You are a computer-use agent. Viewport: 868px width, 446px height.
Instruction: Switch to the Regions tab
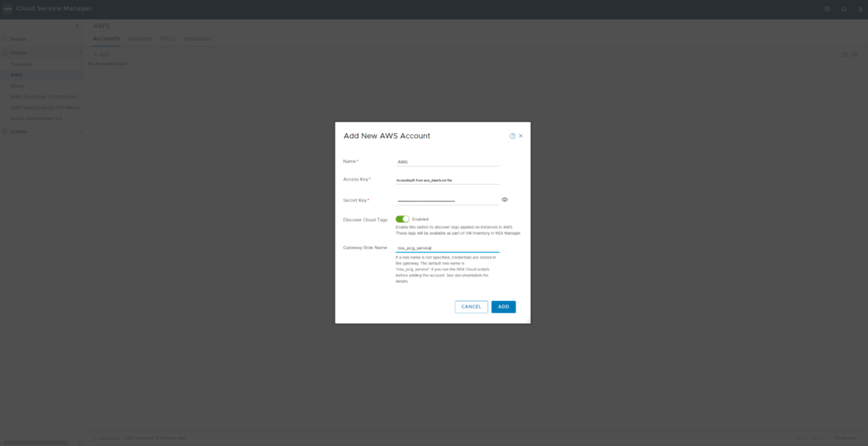pos(140,39)
